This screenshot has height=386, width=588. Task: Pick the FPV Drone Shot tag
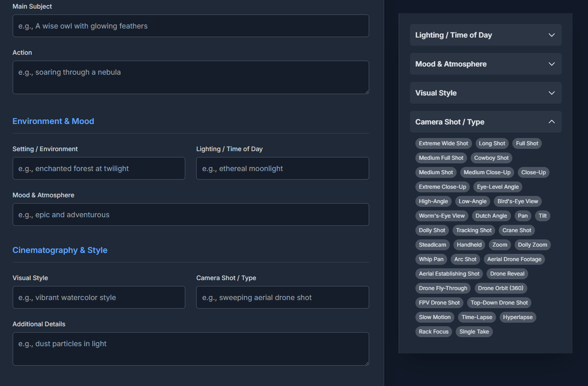pos(439,302)
